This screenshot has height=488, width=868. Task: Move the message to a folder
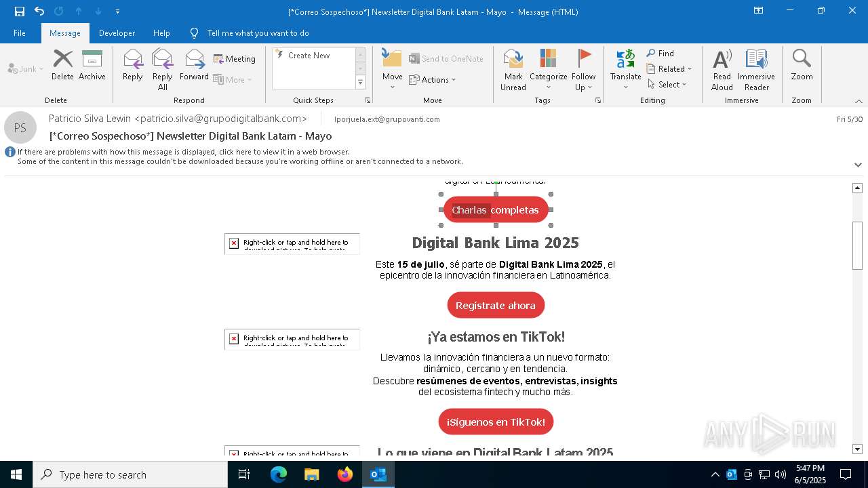point(393,70)
